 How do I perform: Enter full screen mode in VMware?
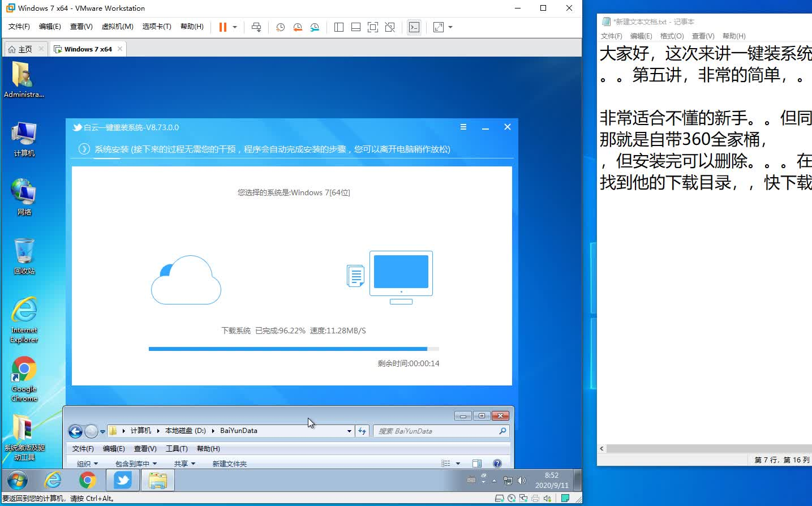pos(373,27)
